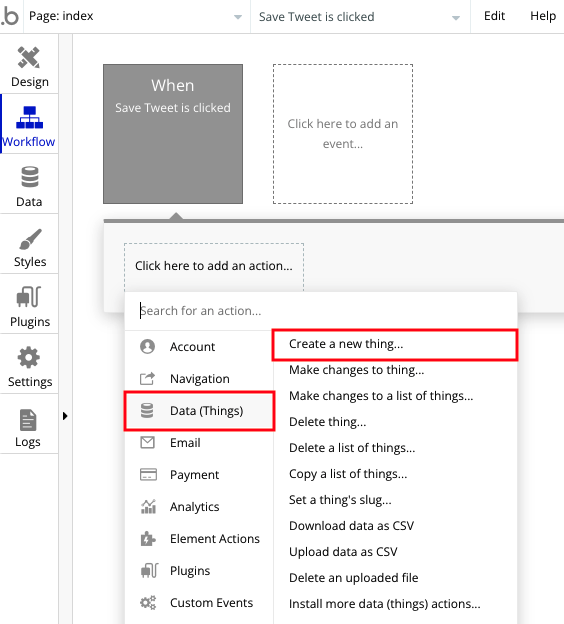Open the Design tab icon
The width and height of the screenshot is (564, 624).
point(29,58)
